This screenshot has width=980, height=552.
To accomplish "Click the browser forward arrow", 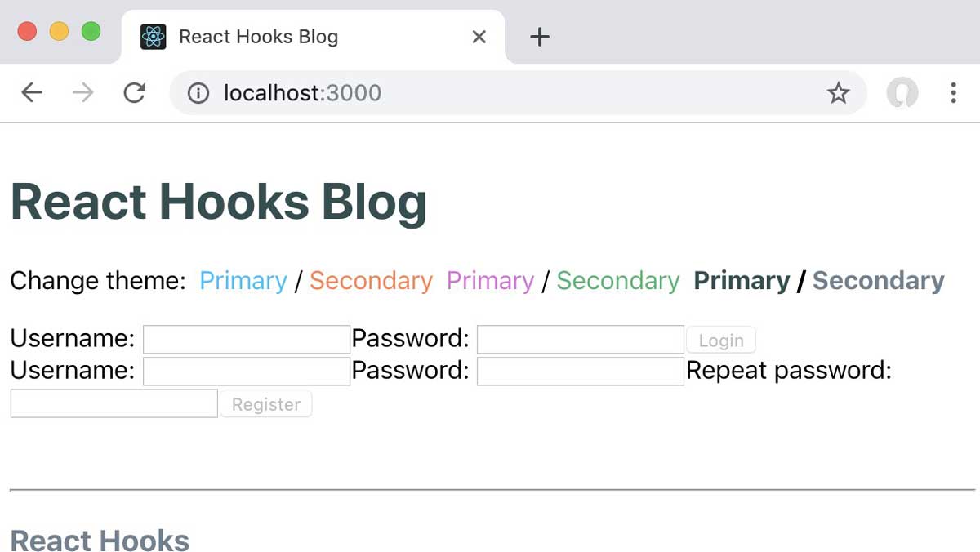I will [x=82, y=93].
